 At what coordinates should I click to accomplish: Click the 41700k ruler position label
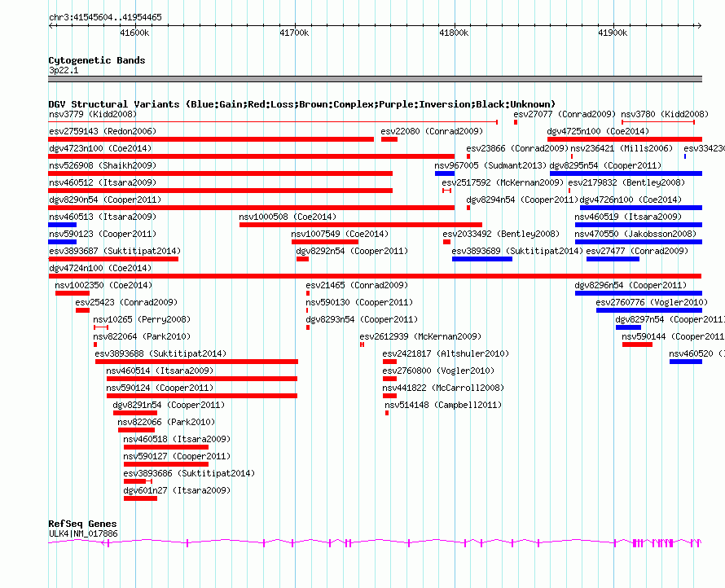pyautogui.click(x=294, y=33)
